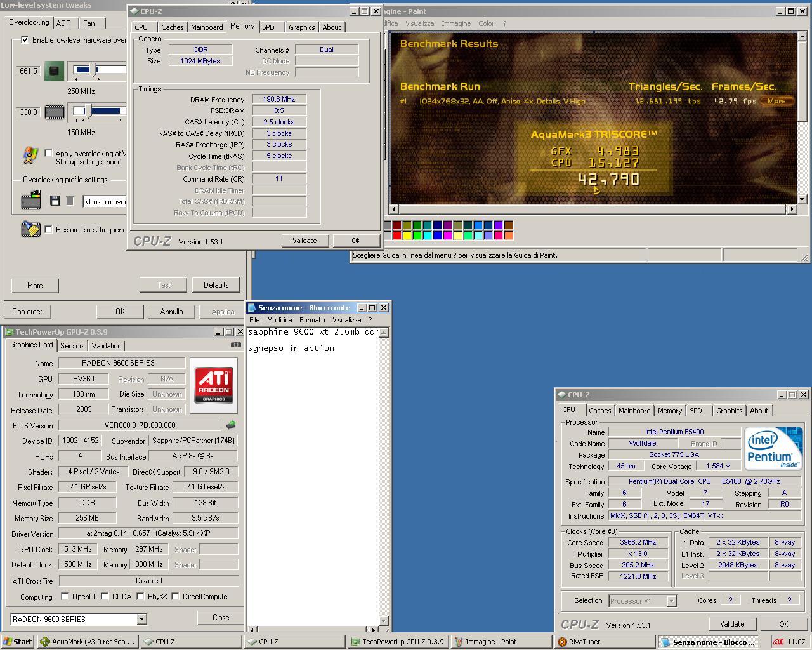The width and height of the screenshot is (812, 650).
Task: Open Formato menu in Blocco note
Action: pyautogui.click(x=311, y=320)
